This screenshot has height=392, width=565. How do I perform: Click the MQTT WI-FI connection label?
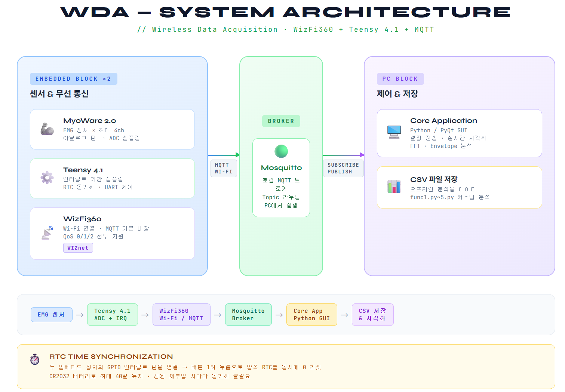click(224, 168)
